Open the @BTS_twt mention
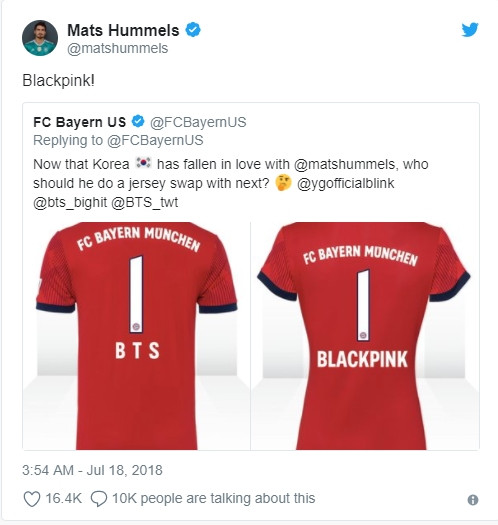Viewport: 498px width, 525px height. [144, 203]
